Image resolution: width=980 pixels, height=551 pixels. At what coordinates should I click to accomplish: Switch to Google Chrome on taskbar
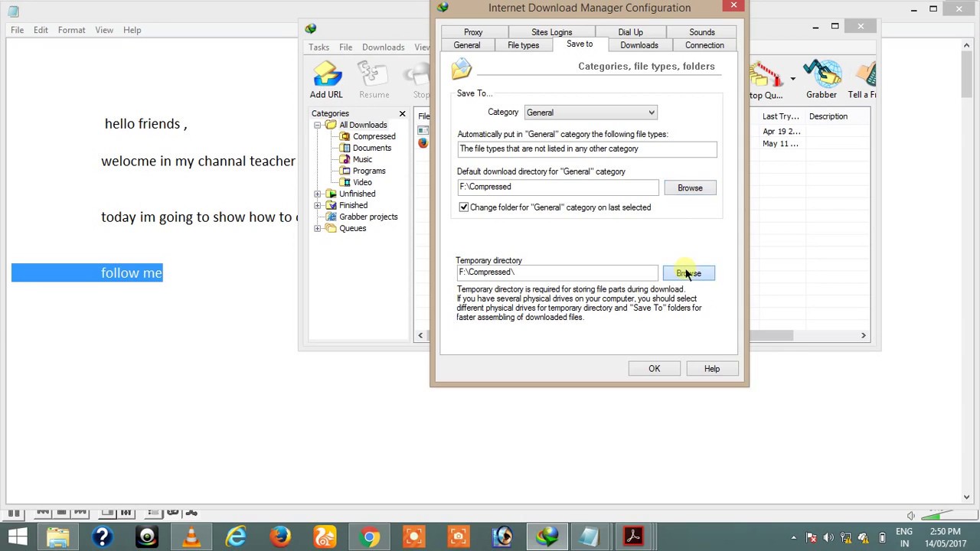(x=369, y=536)
